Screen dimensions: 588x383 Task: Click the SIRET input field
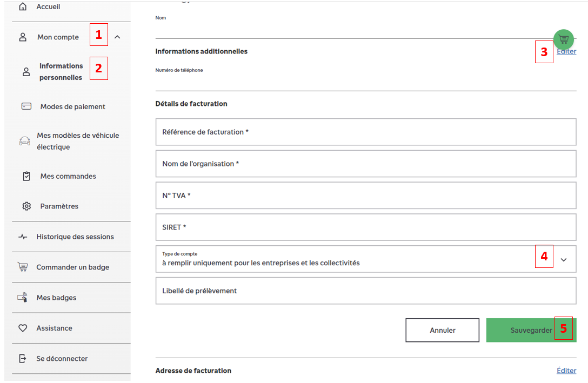click(x=366, y=227)
